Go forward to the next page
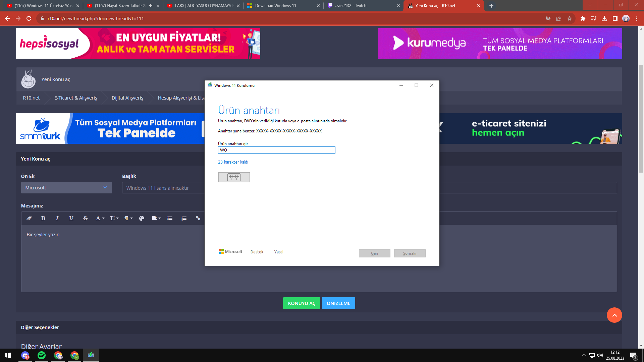Screen dimensions: 644x362 coord(18,18)
